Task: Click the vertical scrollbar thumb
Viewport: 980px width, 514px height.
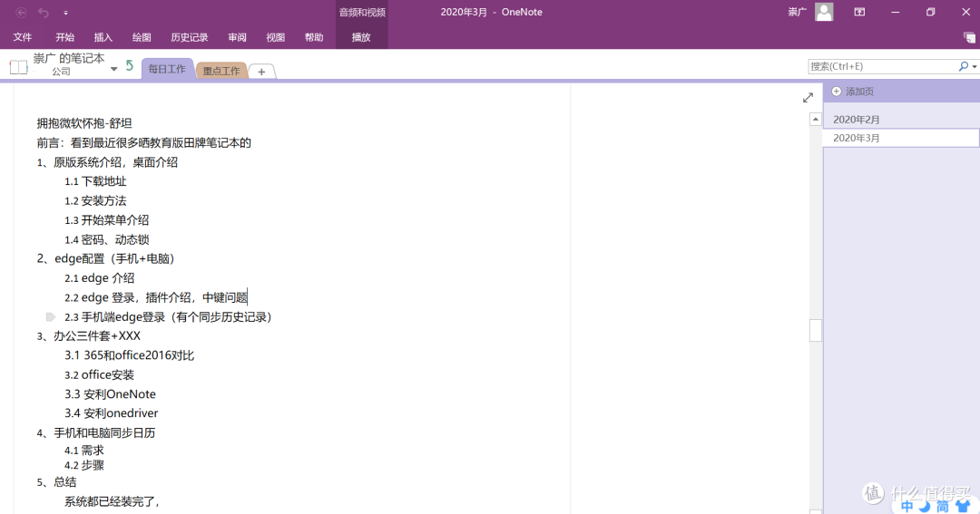Action: coord(815,330)
